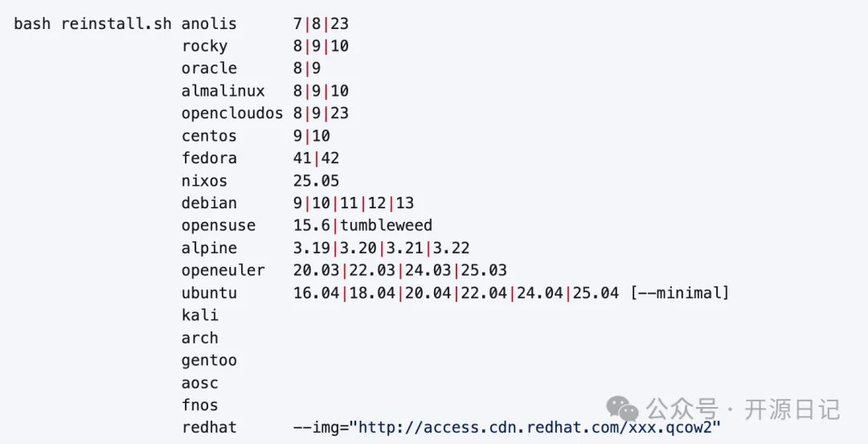Click the rocky distribution name

(x=204, y=46)
